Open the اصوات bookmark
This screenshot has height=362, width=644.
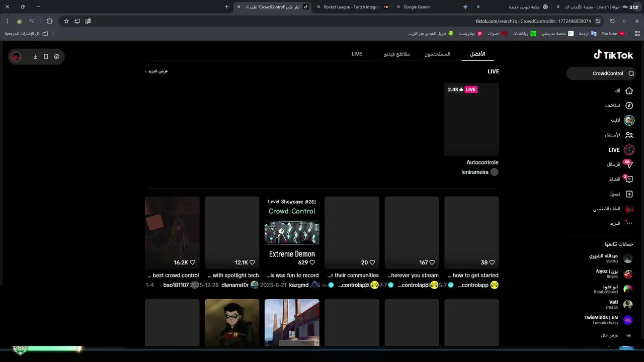click(497, 33)
